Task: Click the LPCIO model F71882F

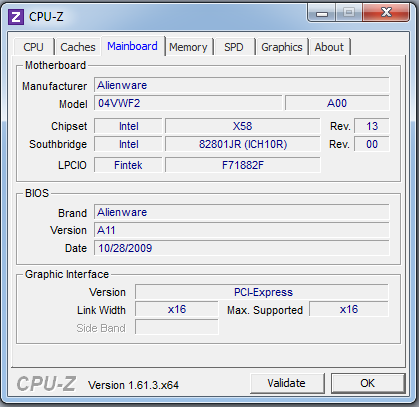Action: (x=243, y=165)
